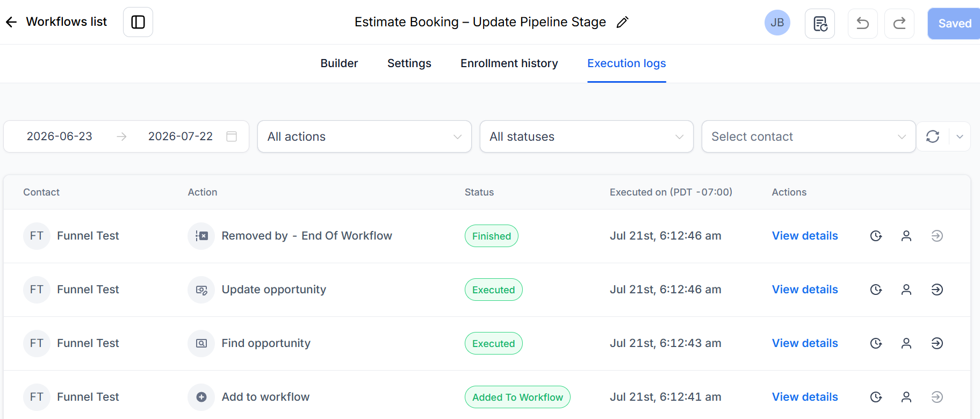Open history clock icon in Add to workflow row
Image resolution: width=980 pixels, height=419 pixels.
click(x=876, y=397)
